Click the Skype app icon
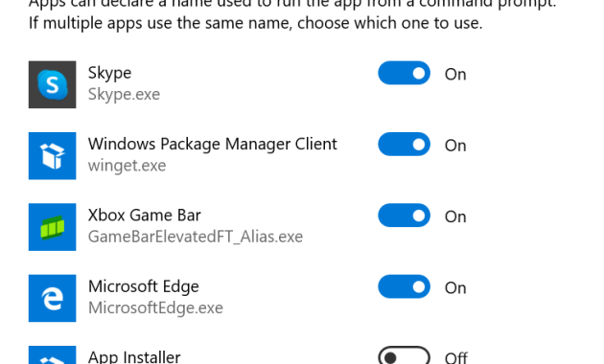Viewport: 604px width, 364px height. pyautogui.click(x=52, y=84)
